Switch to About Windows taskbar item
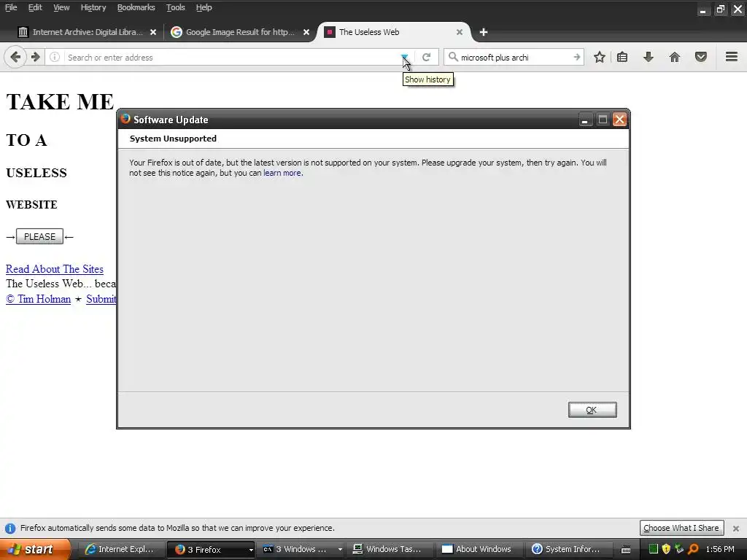 coord(479,549)
